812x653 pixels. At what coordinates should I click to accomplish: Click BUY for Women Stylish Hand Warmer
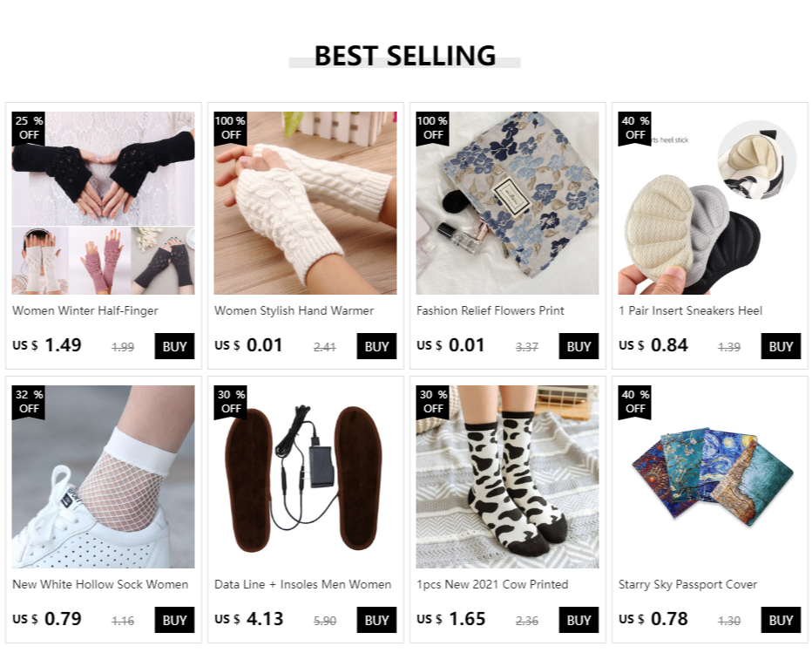pyautogui.click(x=376, y=346)
